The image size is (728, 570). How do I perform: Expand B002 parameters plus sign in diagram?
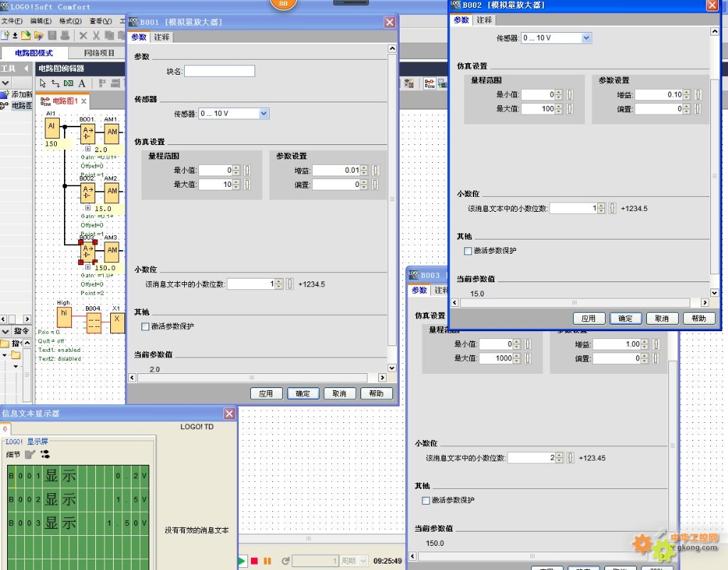[x=87, y=208]
